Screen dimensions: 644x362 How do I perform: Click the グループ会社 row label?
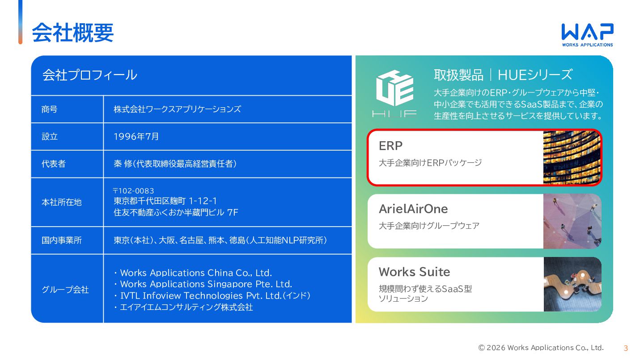[x=65, y=290]
